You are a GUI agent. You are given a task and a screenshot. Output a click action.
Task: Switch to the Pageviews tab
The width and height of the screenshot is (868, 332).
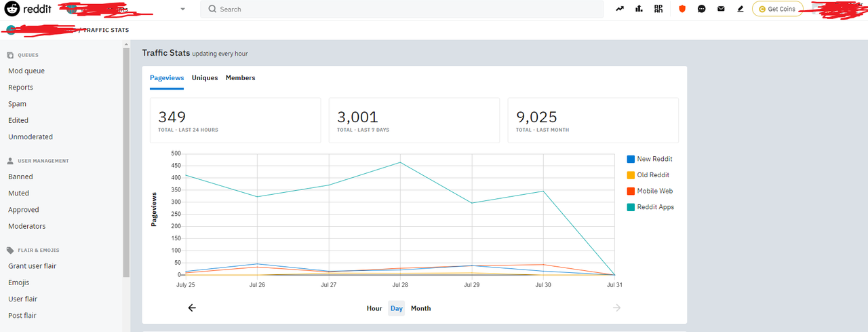coord(167,78)
